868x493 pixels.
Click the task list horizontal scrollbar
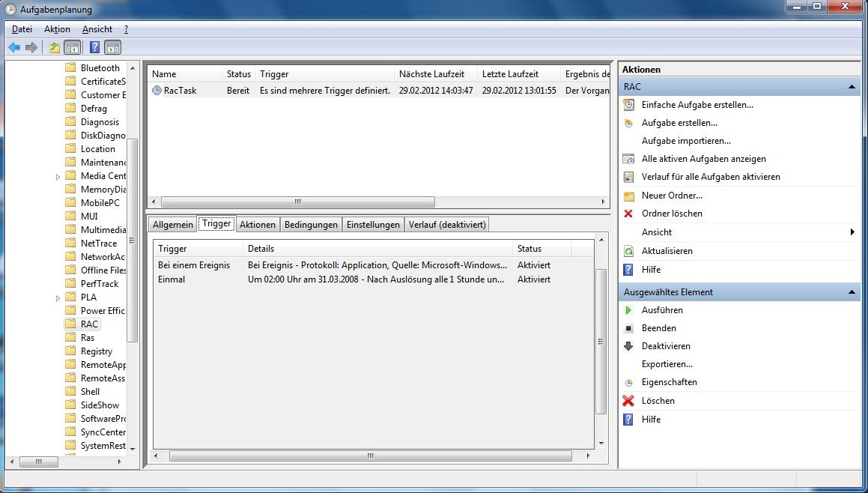[x=297, y=202]
